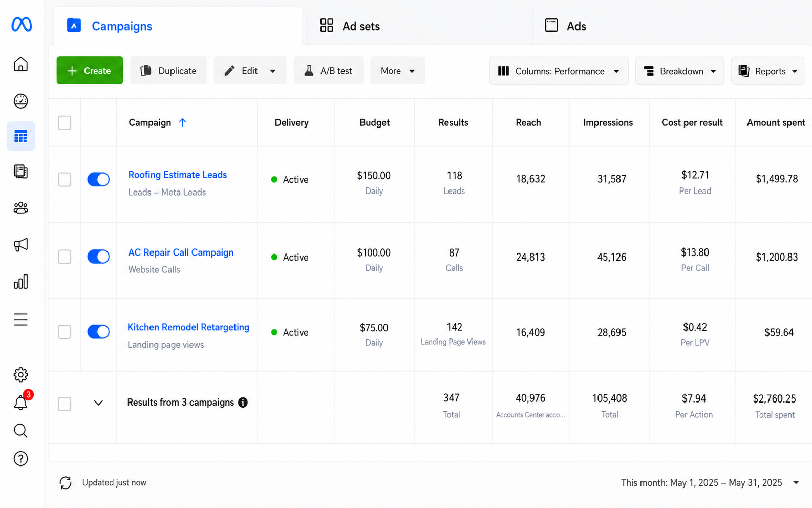The image size is (812, 508).
Task: Open the bar chart insights icon
Action: click(x=20, y=282)
